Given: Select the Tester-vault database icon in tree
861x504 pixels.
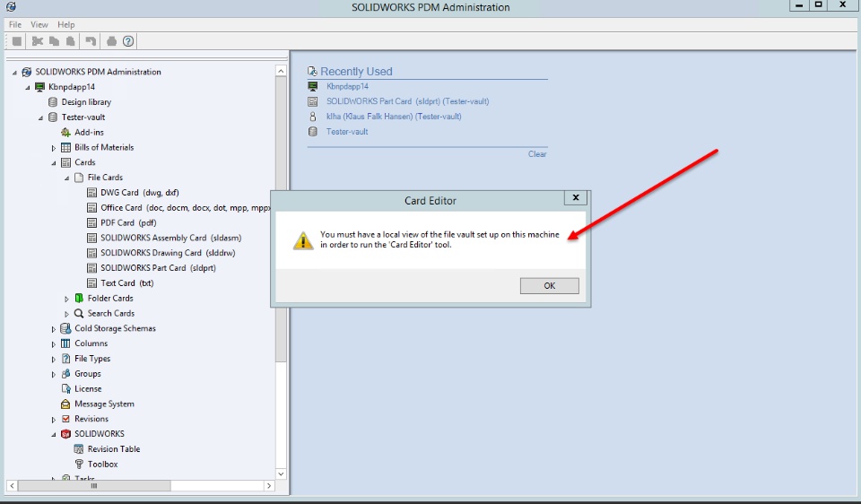Looking at the screenshot, I should [x=53, y=117].
